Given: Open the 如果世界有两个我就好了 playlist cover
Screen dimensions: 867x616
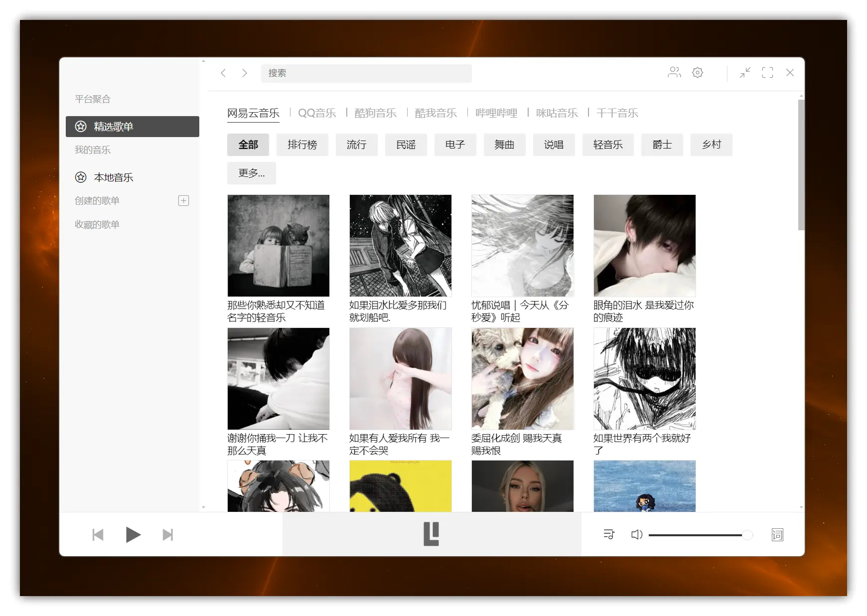Looking at the screenshot, I should coord(645,379).
